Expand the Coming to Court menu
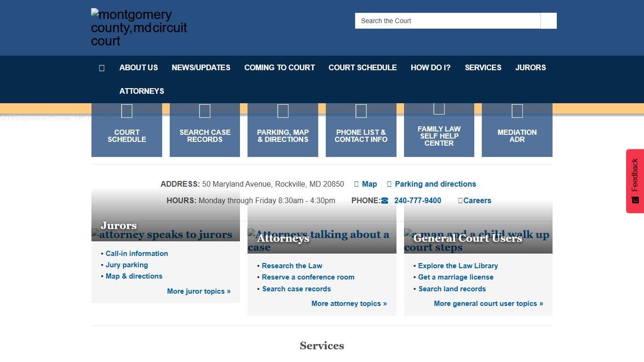This screenshot has height=362, width=644. [x=279, y=67]
